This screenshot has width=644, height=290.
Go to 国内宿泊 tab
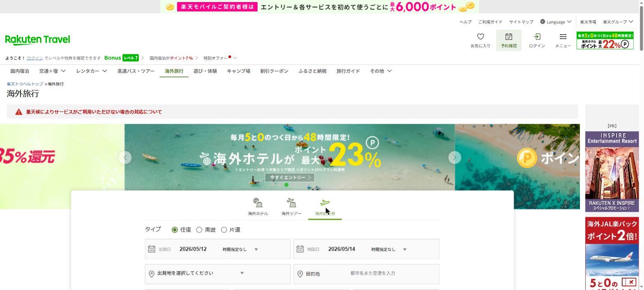pyautogui.click(x=20, y=71)
